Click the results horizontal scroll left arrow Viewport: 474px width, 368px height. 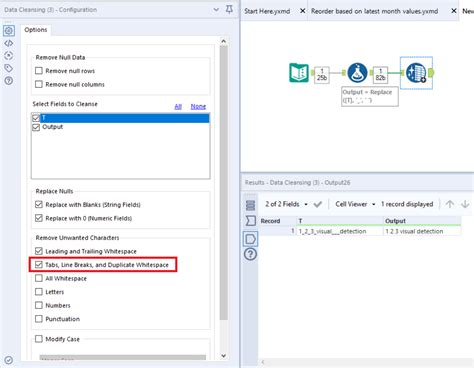pos(263,362)
